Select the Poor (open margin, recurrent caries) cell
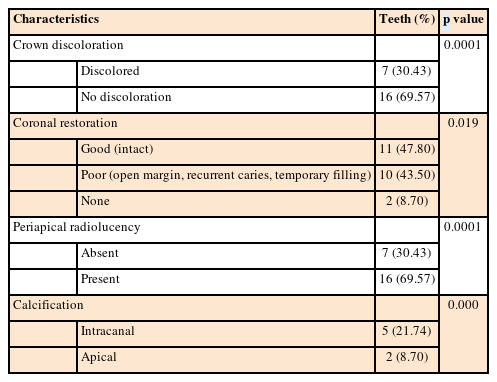The height and width of the screenshot is (382, 497). (226, 178)
